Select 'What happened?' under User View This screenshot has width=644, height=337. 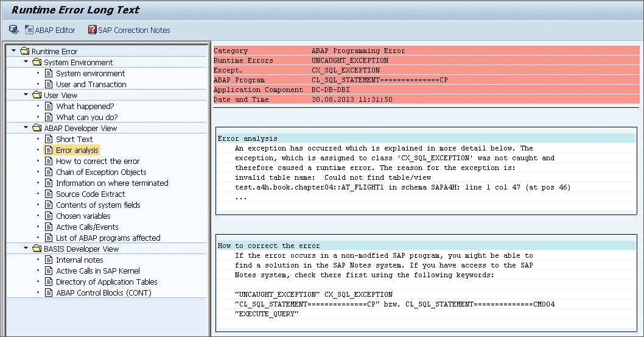pyautogui.click(x=85, y=106)
